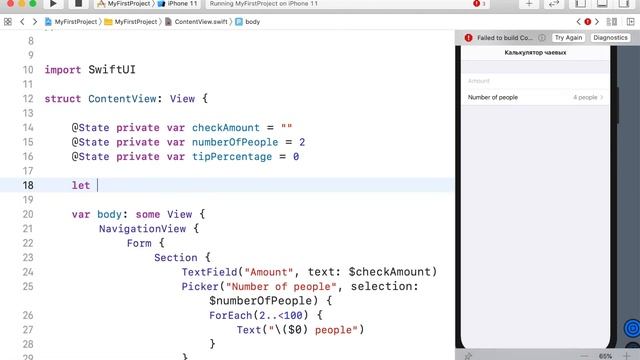Zoom out the preview canvas

pyautogui.click(x=584, y=356)
